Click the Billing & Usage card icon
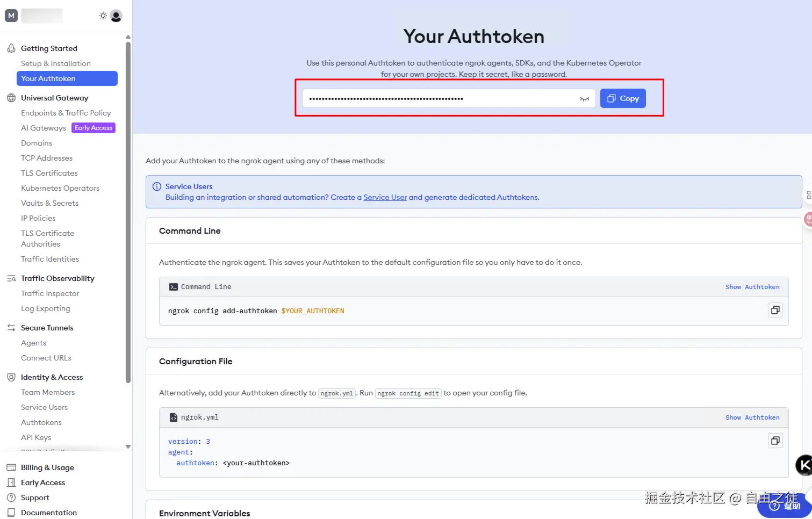Screen dimensions: 812x519 coord(11,467)
